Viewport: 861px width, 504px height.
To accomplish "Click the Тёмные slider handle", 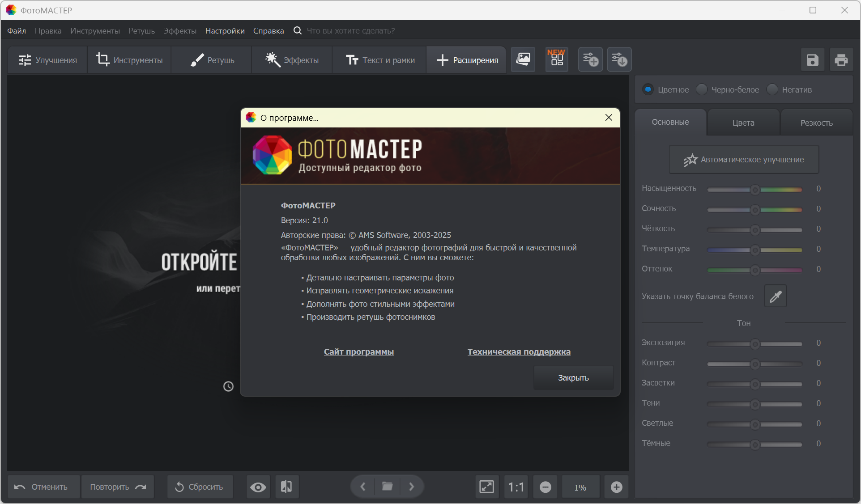I will tap(755, 445).
